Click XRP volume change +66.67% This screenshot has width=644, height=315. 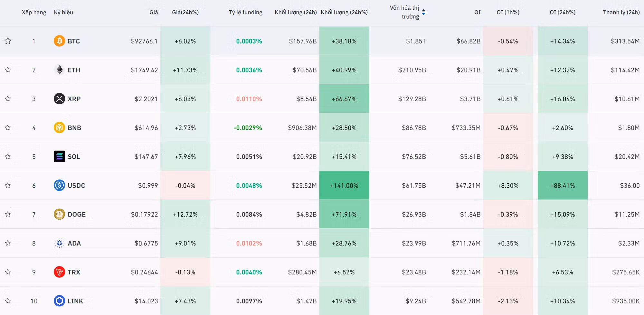[x=344, y=99]
